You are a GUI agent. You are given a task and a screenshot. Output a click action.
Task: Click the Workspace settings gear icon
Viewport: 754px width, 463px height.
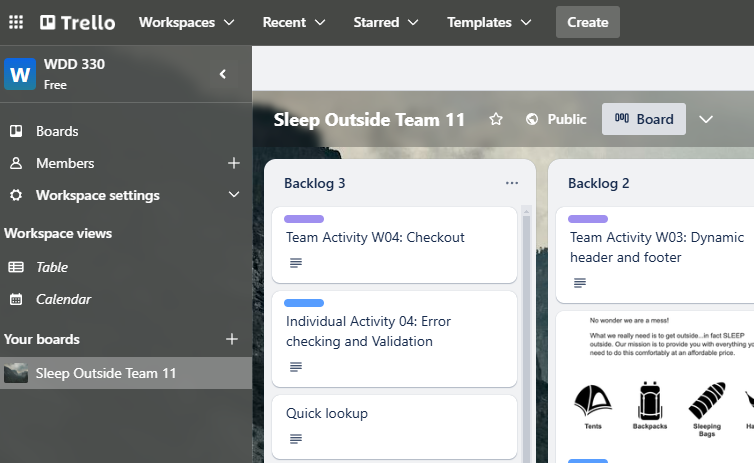pos(16,195)
